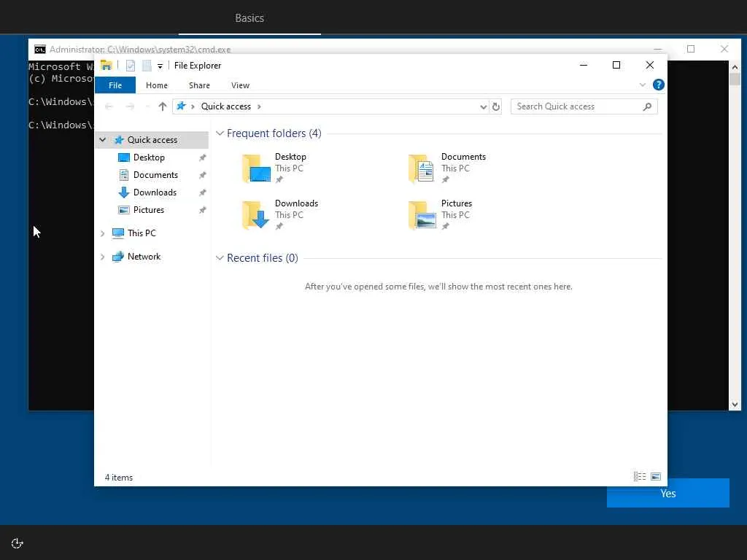Click the New folder quick access toolbar icon
Screen dimensions: 747x560
click(147, 66)
